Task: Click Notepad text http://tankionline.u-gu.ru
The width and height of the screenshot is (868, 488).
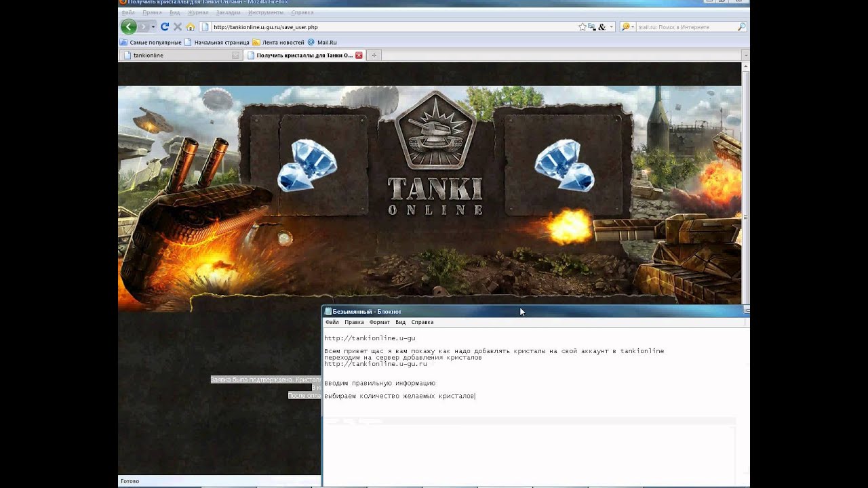Action: (376, 364)
